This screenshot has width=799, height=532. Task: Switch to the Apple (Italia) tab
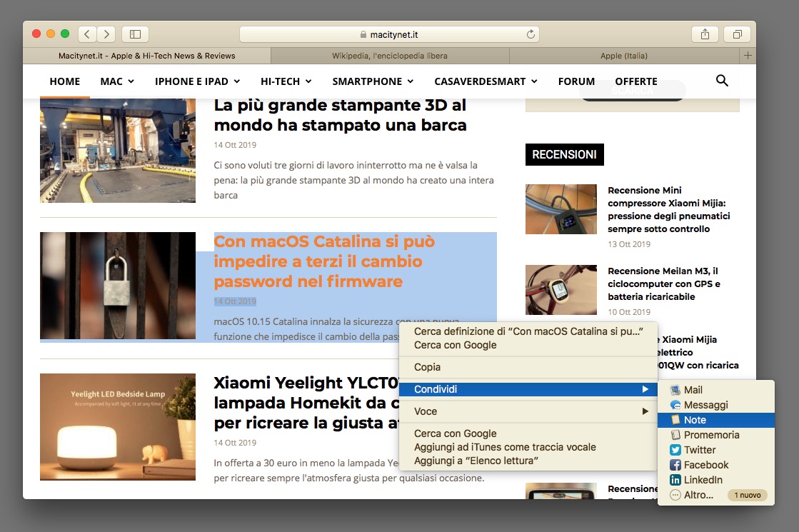point(624,56)
